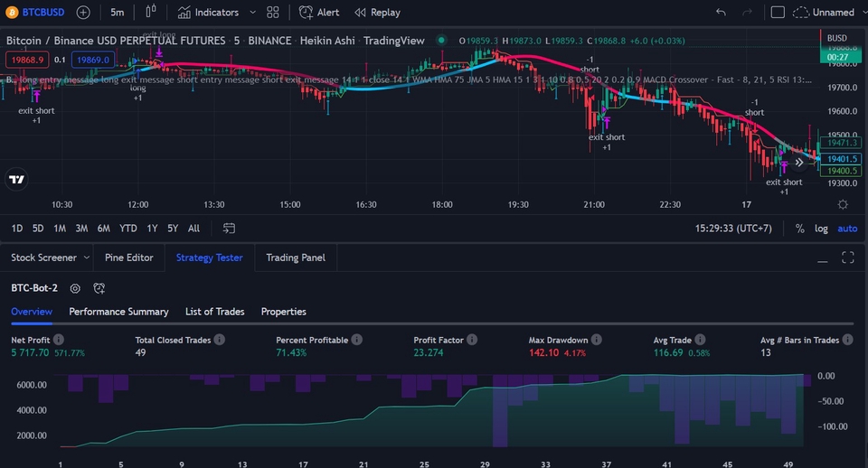Open the Go to date calendar icon
The image size is (868, 468).
click(x=229, y=229)
